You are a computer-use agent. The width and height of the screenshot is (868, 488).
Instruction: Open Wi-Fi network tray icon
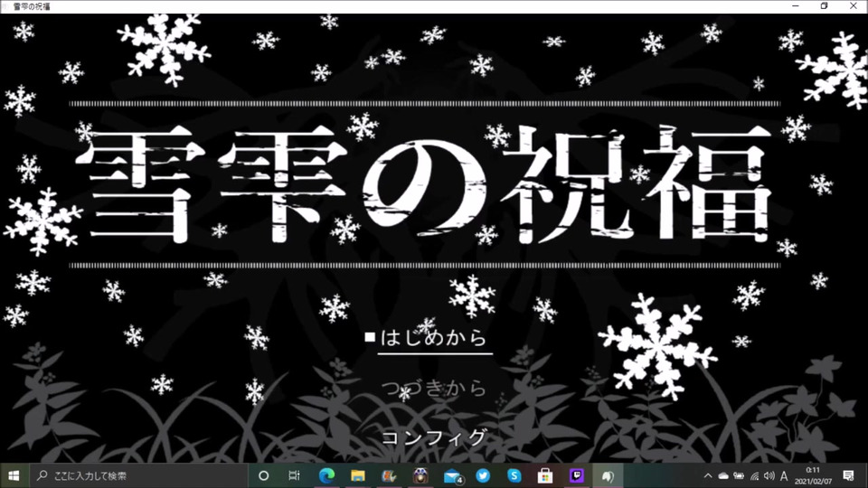(x=754, y=476)
